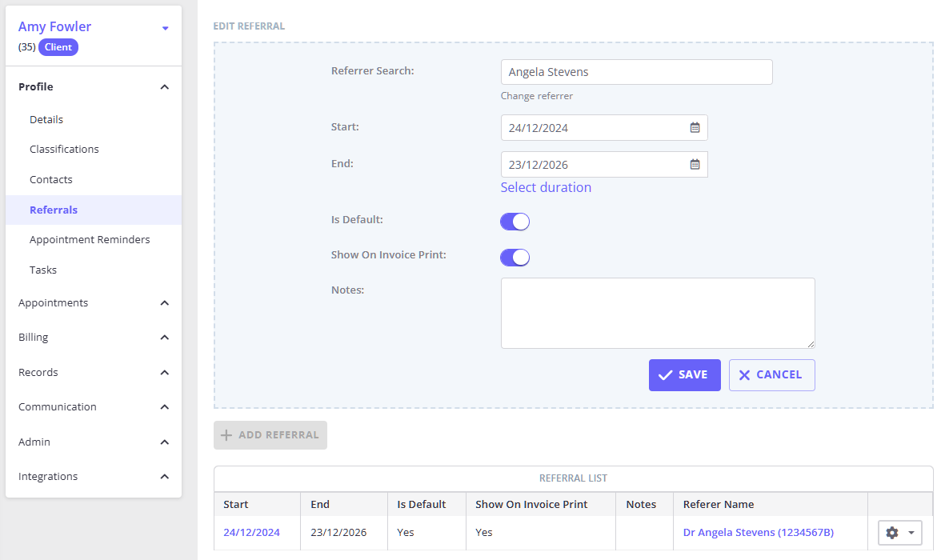Image resolution: width=945 pixels, height=560 pixels.
Task: Expand the Records section
Action: [164, 373]
